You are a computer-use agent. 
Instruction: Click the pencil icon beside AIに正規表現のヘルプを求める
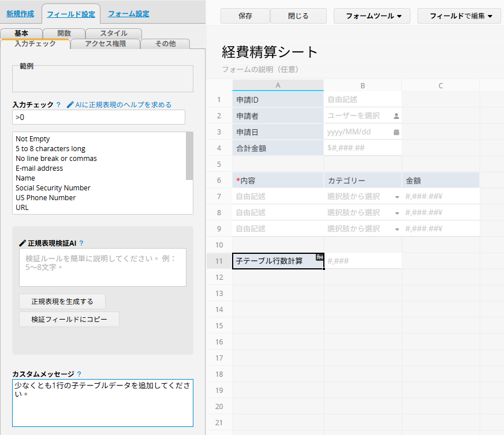click(70, 105)
